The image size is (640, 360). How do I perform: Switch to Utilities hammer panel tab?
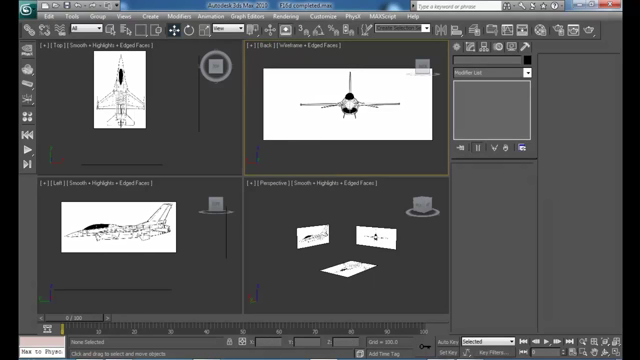(x=525, y=47)
